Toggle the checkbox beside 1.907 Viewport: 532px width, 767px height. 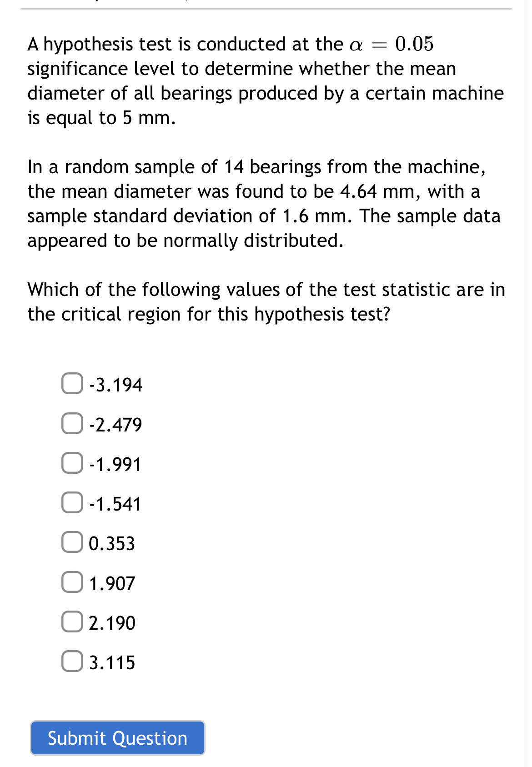coord(72,582)
